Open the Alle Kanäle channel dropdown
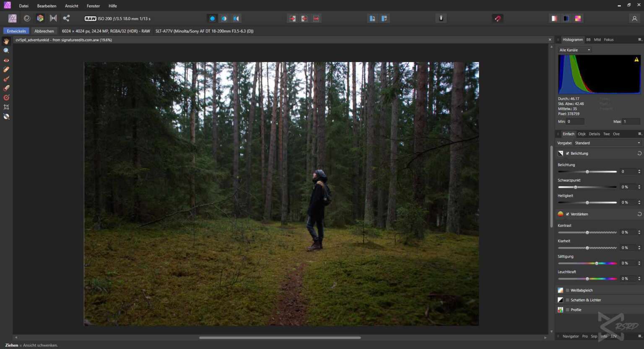 [x=575, y=50]
